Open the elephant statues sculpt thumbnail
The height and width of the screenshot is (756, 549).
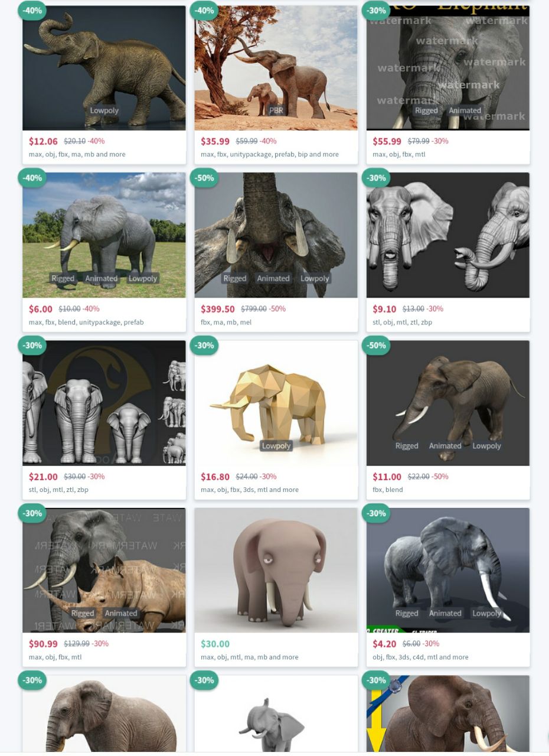click(104, 403)
